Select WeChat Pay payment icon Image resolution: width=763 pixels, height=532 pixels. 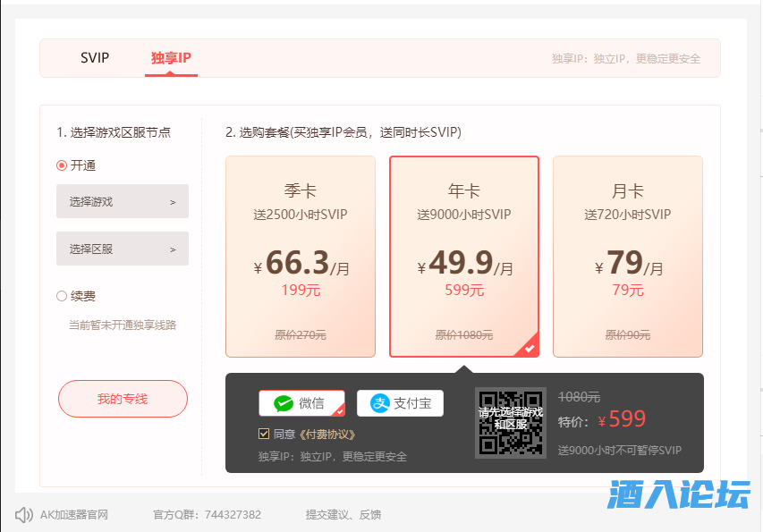pos(302,403)
